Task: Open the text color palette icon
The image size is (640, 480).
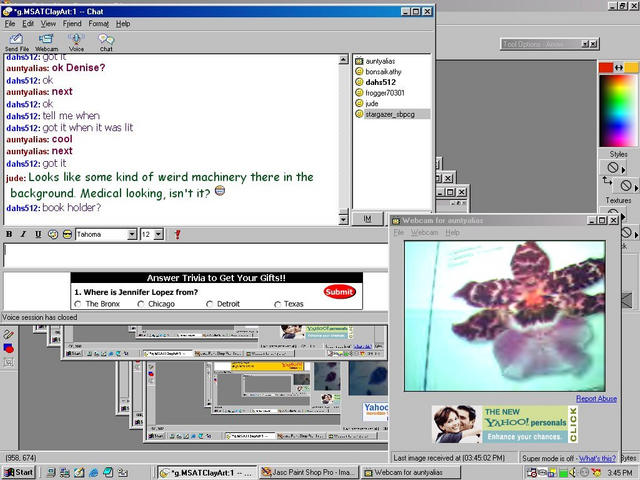Action: click(x=53, y=234)
